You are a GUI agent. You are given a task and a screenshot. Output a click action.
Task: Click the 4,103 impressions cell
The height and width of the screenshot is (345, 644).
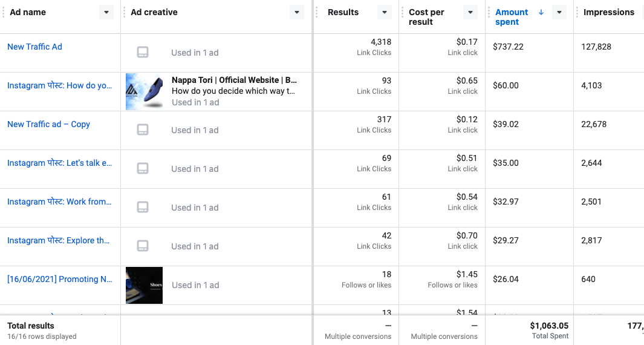pyautogui.click(x=591, y=85)
